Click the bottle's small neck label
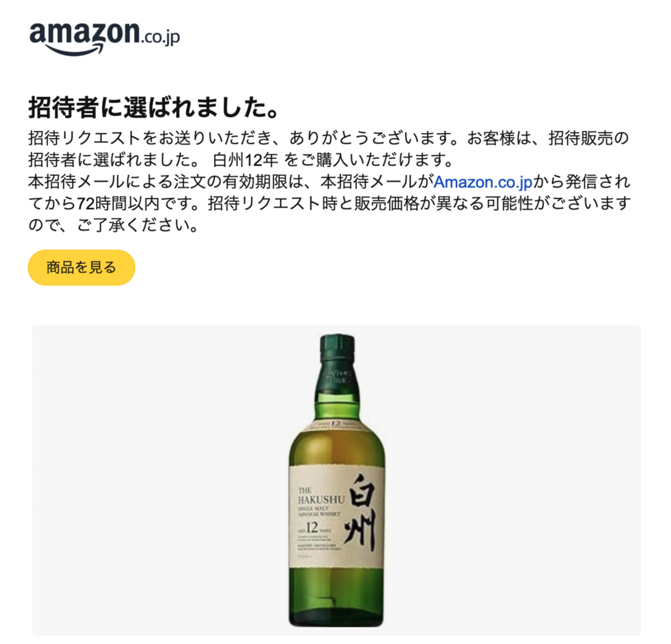 click(337, 426)
